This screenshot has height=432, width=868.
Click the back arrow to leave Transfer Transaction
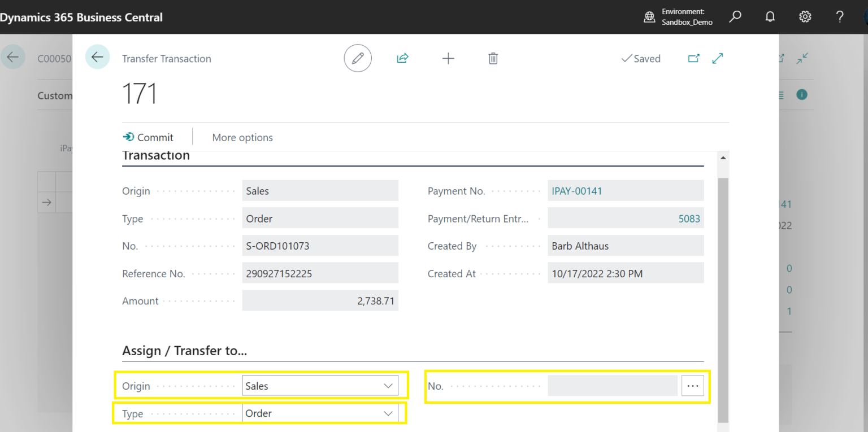click(97, 56)
